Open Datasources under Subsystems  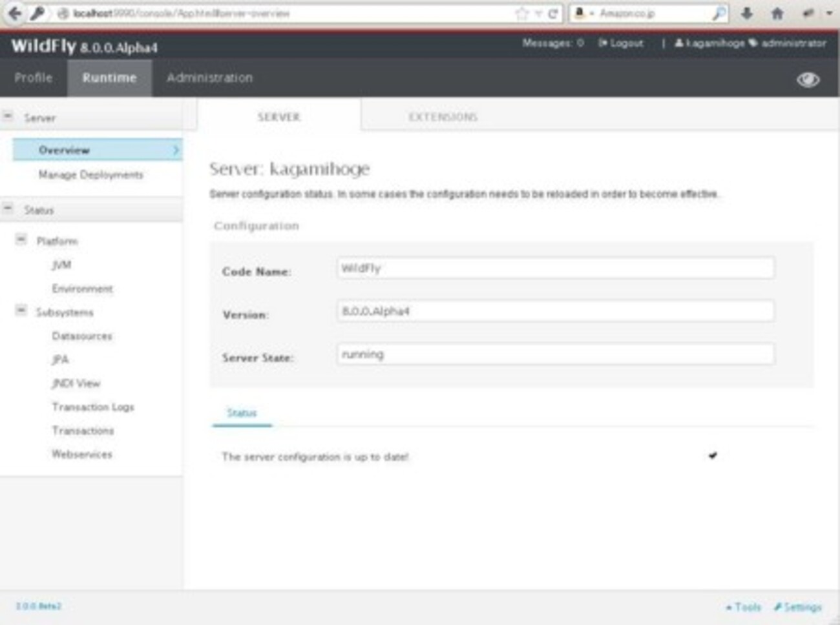pos(82,336)
